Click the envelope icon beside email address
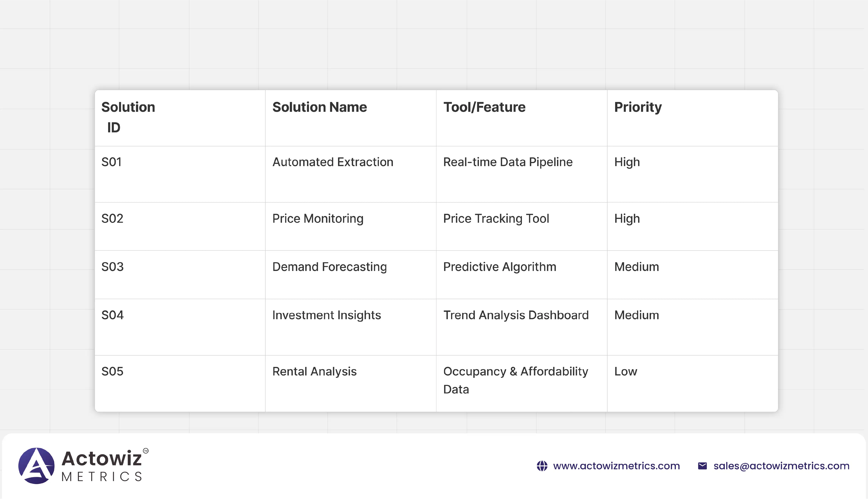Image resolution: width=868 pixels, height=499 pixels. pyautogui.click(x=702, y=466)
